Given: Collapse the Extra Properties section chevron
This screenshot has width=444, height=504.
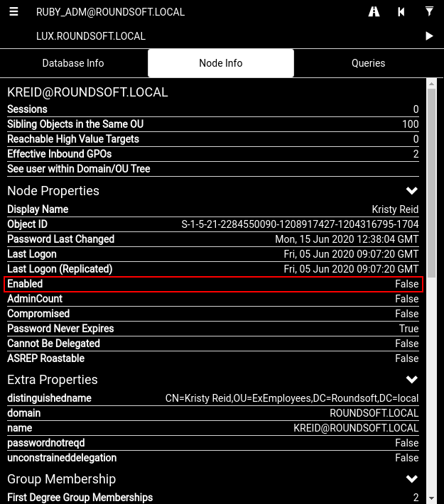Looking at the screenshot, I should (x=411, y=380).
